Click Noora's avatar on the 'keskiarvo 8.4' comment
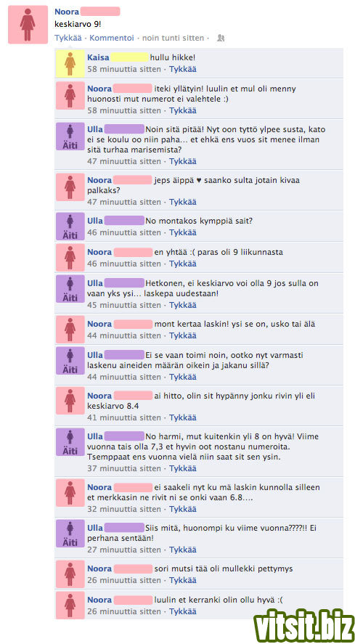The width and height of the screenshot is (355, 644). 70,401
